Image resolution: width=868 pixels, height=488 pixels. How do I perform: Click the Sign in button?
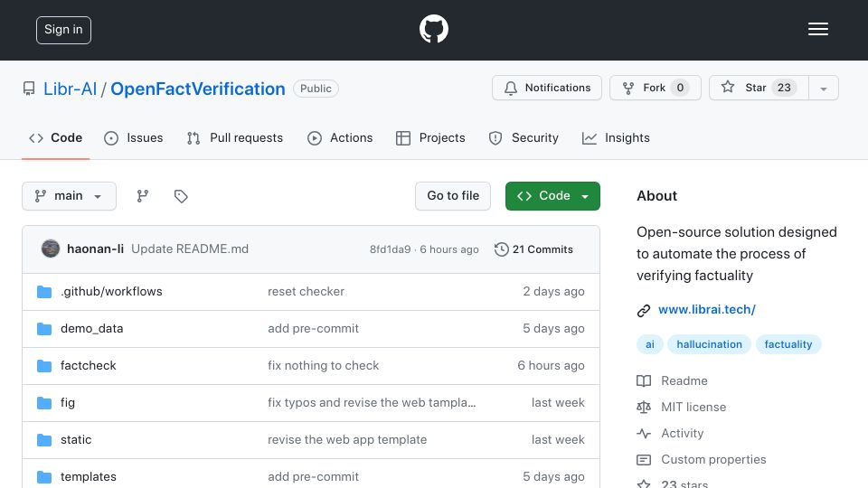click(x=63, y=30)
